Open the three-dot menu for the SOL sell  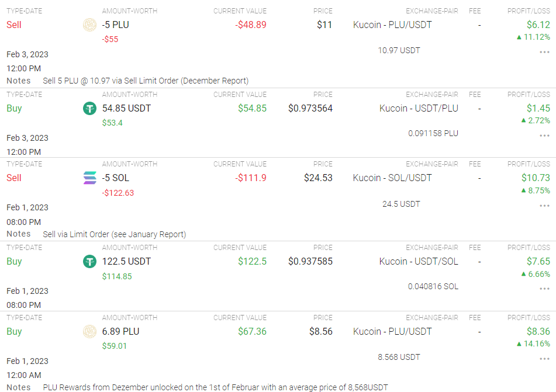[544, 205]
